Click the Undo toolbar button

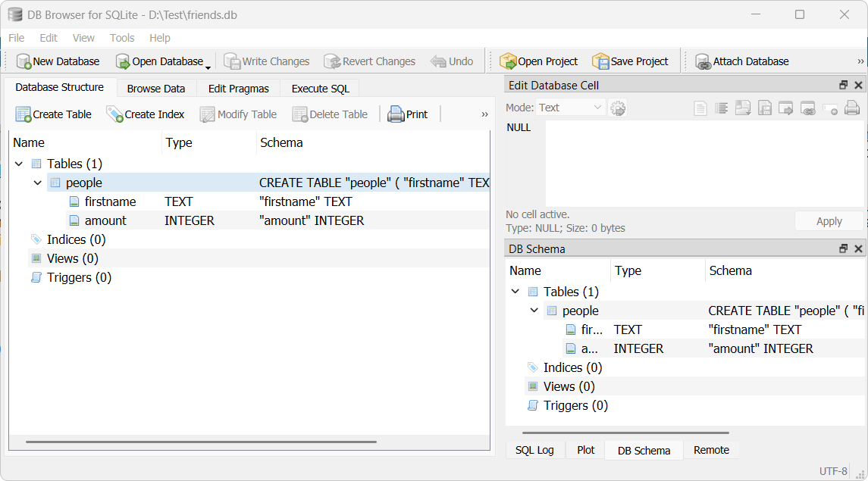pyautogui.click(x=452, y=61)
